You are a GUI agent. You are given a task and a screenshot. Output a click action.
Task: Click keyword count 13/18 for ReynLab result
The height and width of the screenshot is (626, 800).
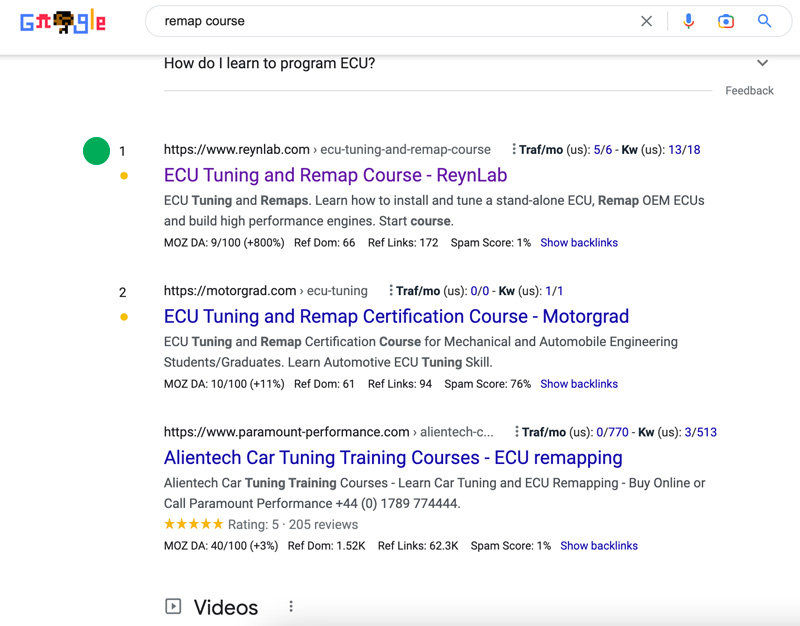684,149
